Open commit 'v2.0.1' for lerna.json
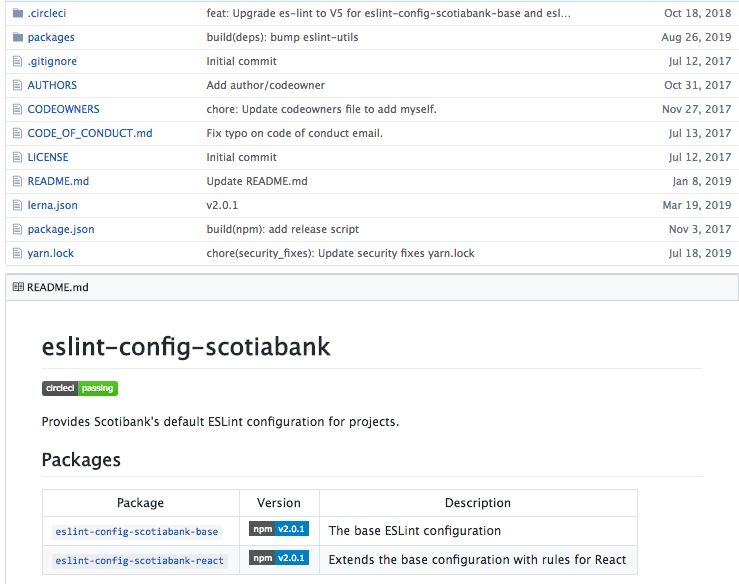Screen dimensions: 739x584 tap(222, 206)
